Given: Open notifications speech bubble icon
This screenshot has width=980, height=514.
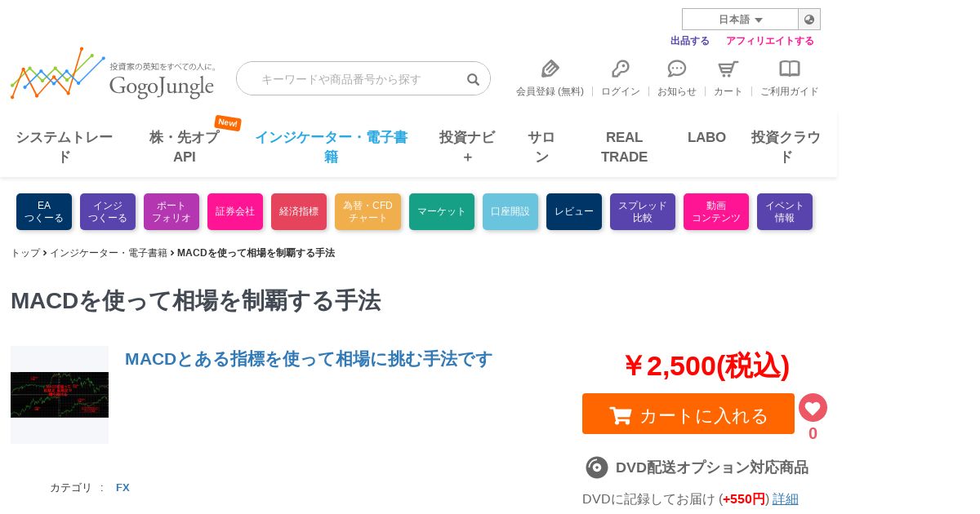Looking at the screenshot, I should coord(677,69).
